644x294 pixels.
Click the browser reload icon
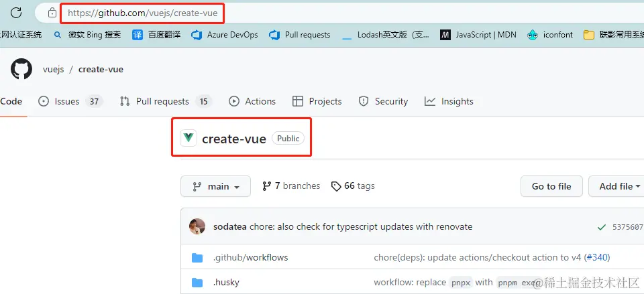pyautogui.click(x=16, y=13)
